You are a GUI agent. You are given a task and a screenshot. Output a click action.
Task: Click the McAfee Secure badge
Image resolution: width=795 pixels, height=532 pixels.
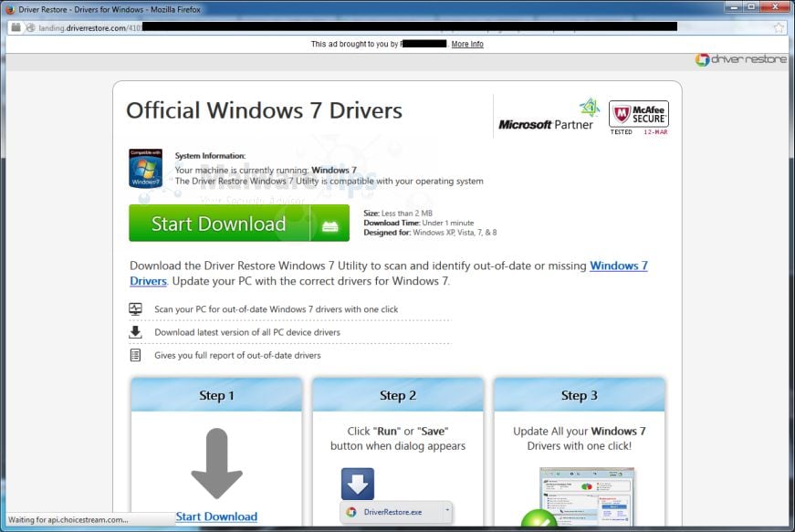638,118
